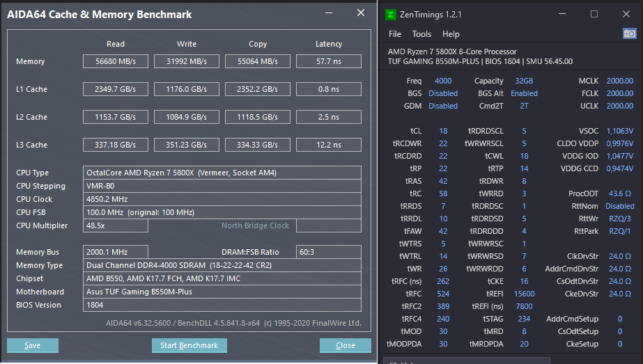Select the Memory Write 31992 MB/s field
This screenshot has height=364, width=643.
(x=187, y=61)
